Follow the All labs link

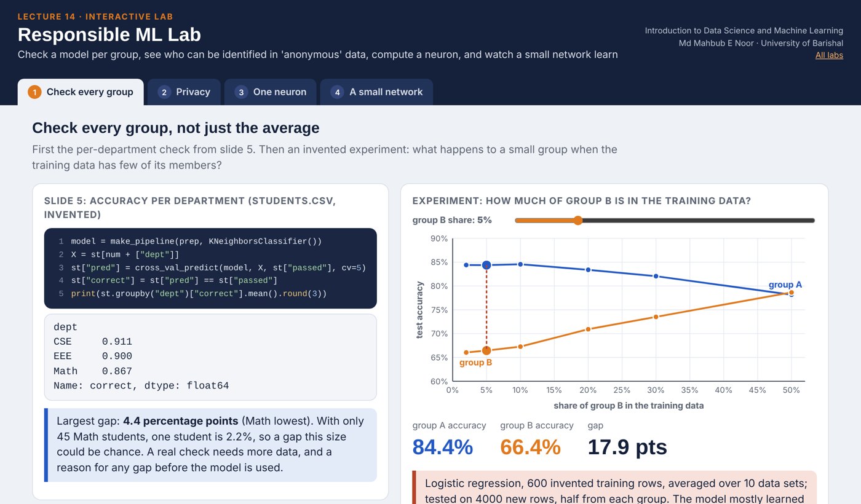[x=829, y=55]
